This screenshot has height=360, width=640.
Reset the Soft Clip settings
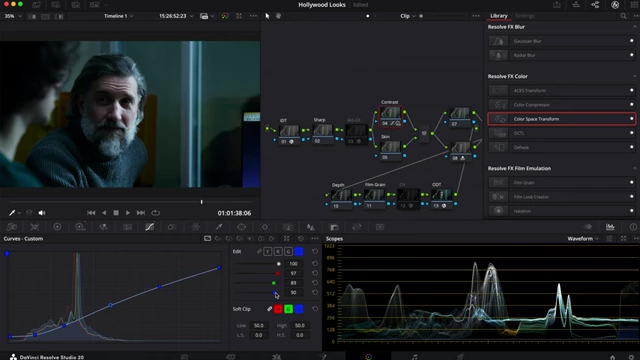pyautogui.click(x=315, y=309)
